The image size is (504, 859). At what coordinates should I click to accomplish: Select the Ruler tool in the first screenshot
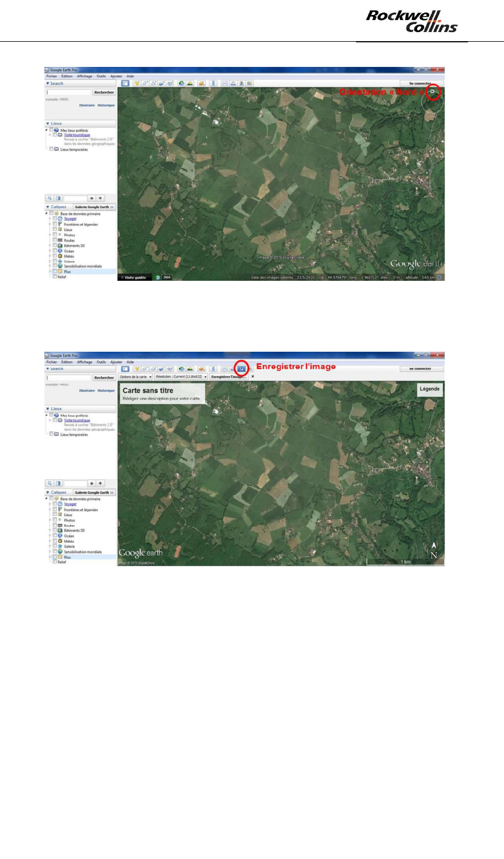pyautogui.click(x=213, y=83)
